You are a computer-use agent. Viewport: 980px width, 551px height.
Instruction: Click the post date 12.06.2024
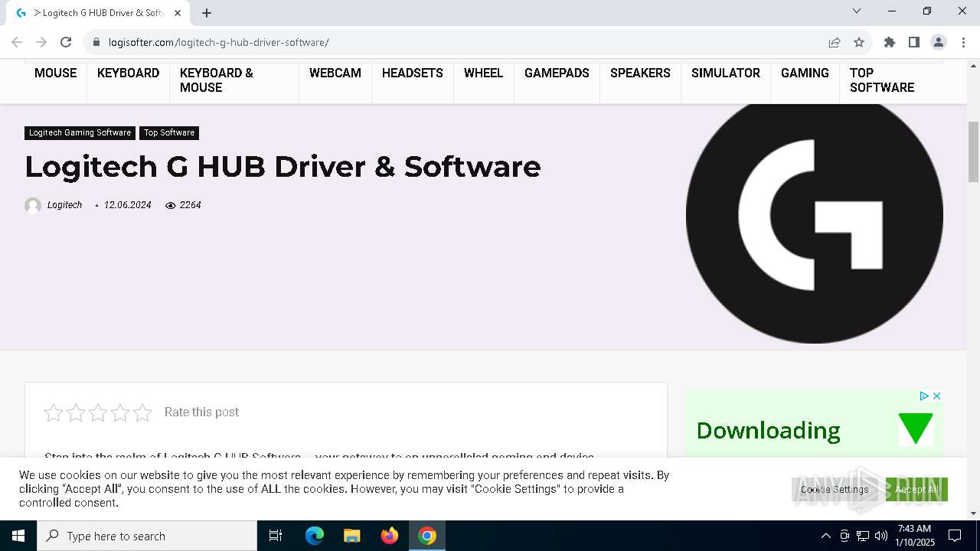(x=128, y=205)
